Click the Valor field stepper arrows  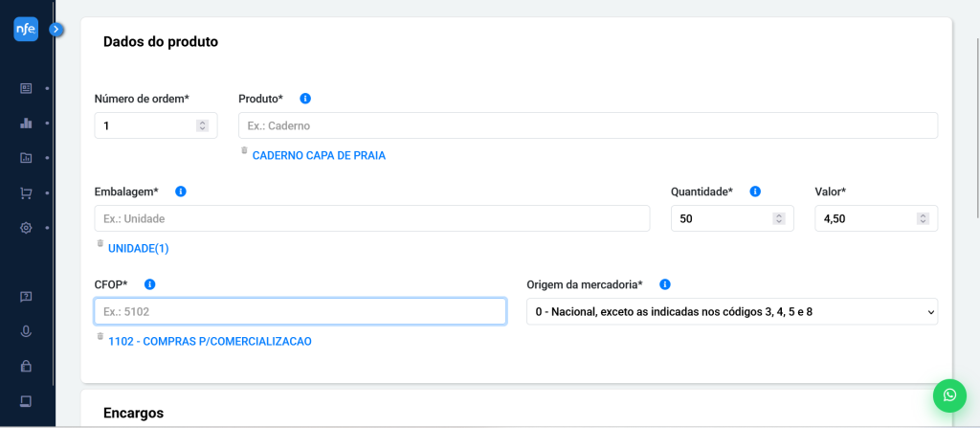923,218
